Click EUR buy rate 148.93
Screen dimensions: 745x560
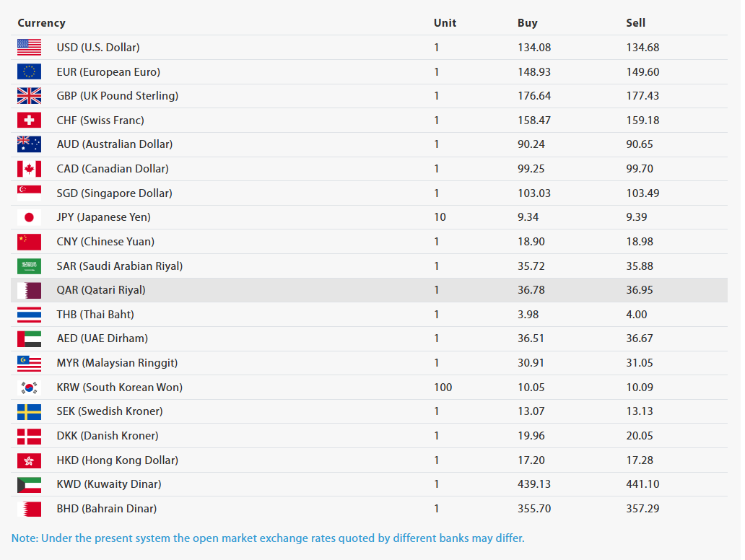[x=534, y=71]
